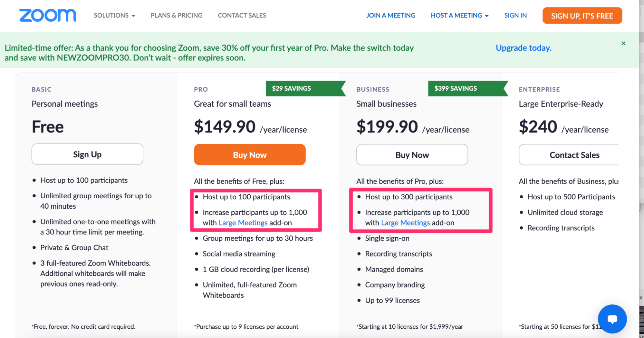Open Large Meetings link in Business plan
The image size is (644, 338).
405,223
